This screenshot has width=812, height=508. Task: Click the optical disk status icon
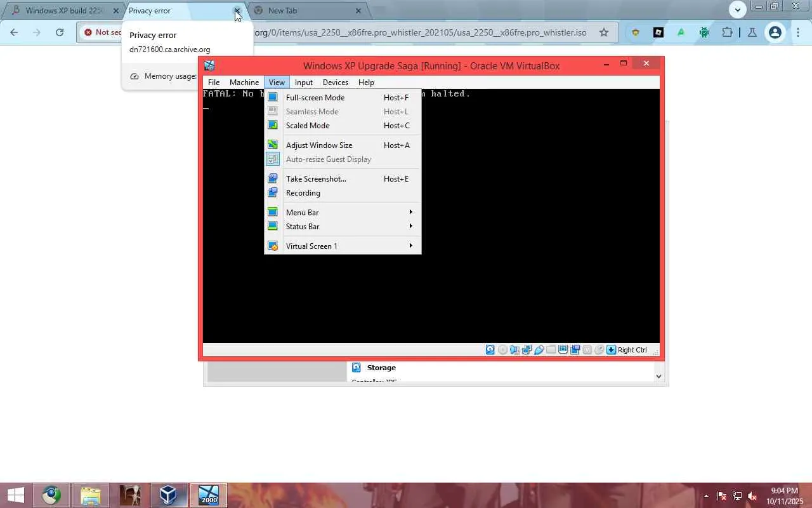[502, 350]
